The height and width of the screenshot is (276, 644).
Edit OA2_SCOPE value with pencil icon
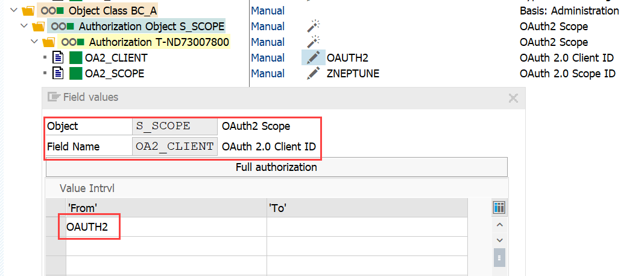pyautogui.click(x=314, y=73)
